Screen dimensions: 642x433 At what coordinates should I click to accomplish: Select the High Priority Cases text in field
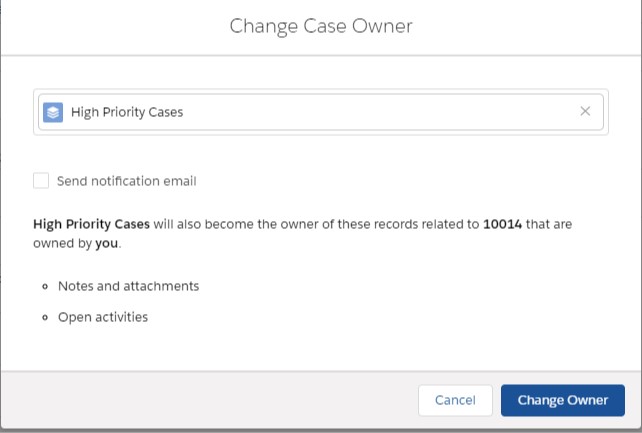click(x=127, y=112)
